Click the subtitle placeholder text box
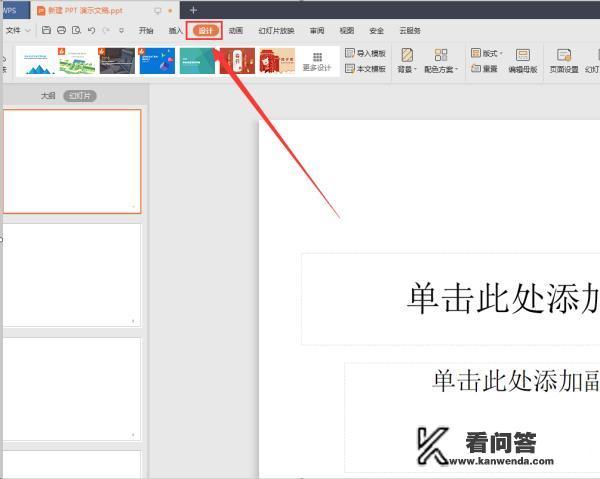This screenshot has width=600, height=479. [x=472, y=417]
